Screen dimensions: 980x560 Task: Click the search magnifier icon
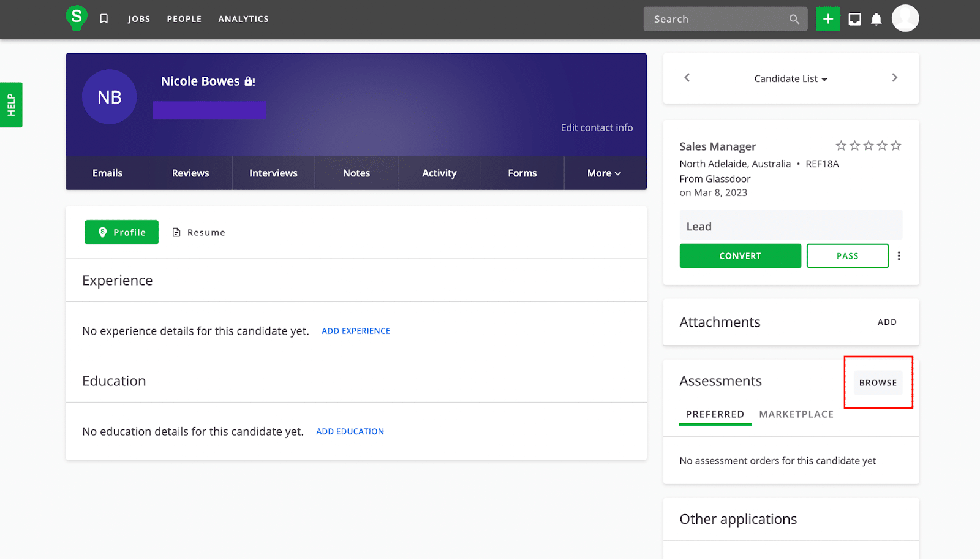(x=794, y=19)
